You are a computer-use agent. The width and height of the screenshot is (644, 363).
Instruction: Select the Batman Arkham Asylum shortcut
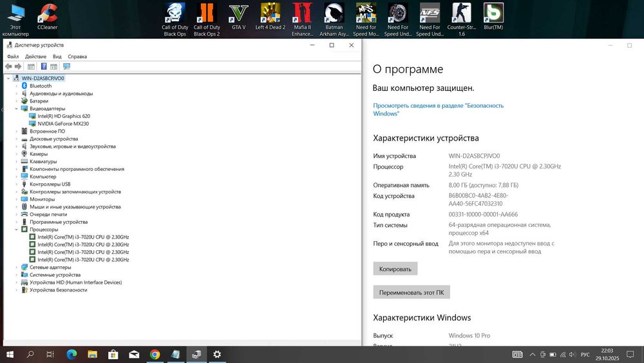pos(334,19)
